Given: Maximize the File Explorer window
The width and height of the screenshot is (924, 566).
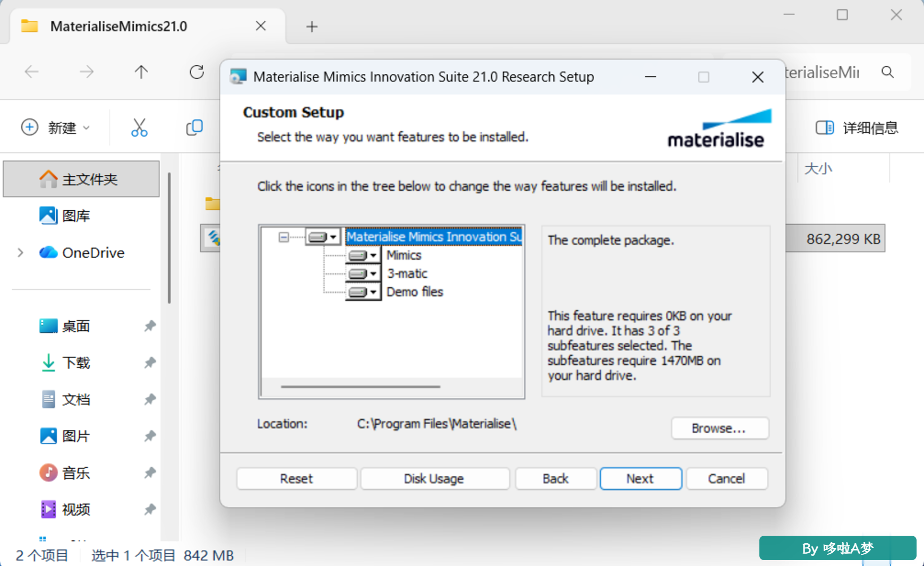Looking at the screenshot, I should [842, 15].
